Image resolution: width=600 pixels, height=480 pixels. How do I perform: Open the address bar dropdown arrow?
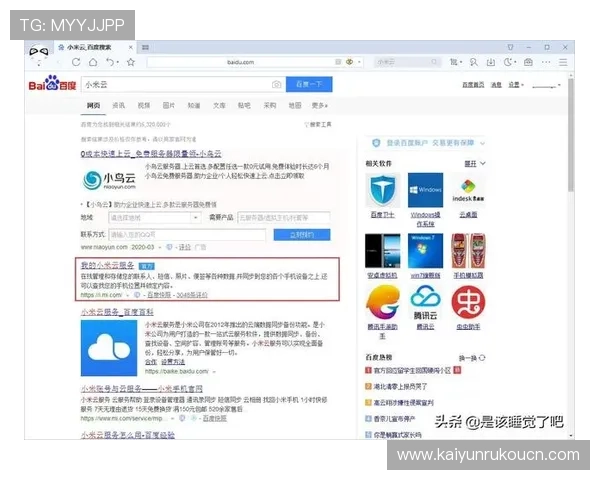(359, 62)
